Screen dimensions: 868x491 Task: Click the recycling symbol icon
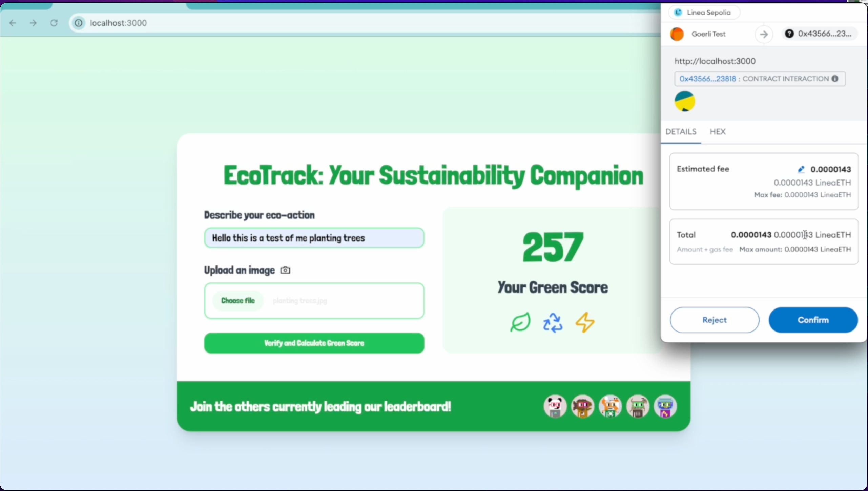553,322
